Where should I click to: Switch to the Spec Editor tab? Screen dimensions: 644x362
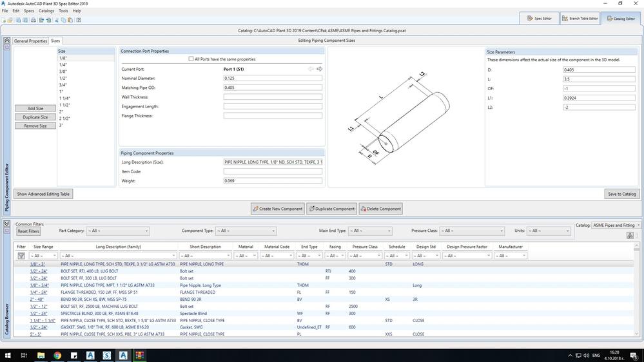(x=540, y=19)
